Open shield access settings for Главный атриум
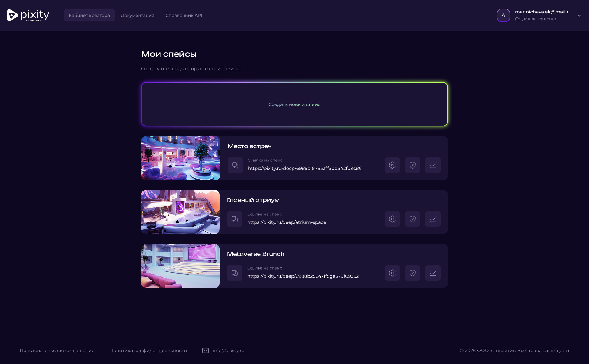The height and width of the screenshot is (364, 589). [x=412, y=219]
